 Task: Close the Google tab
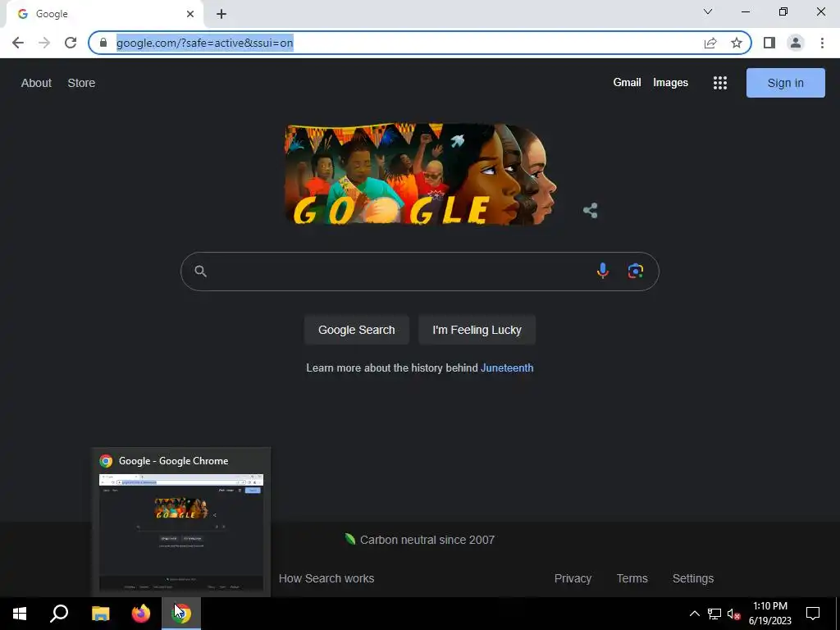click(x=190, y=14)
